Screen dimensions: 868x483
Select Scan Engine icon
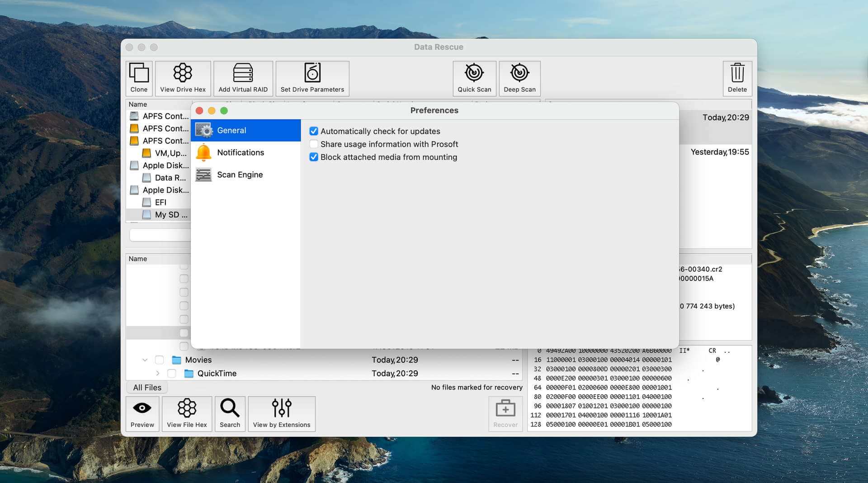(203, 175)
